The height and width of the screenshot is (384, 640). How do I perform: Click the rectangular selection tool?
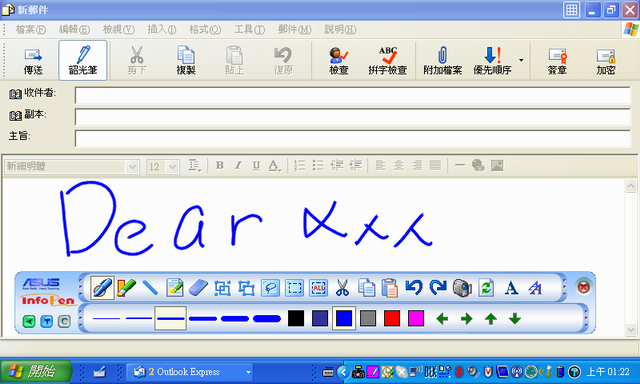click(x=294, y=288)
